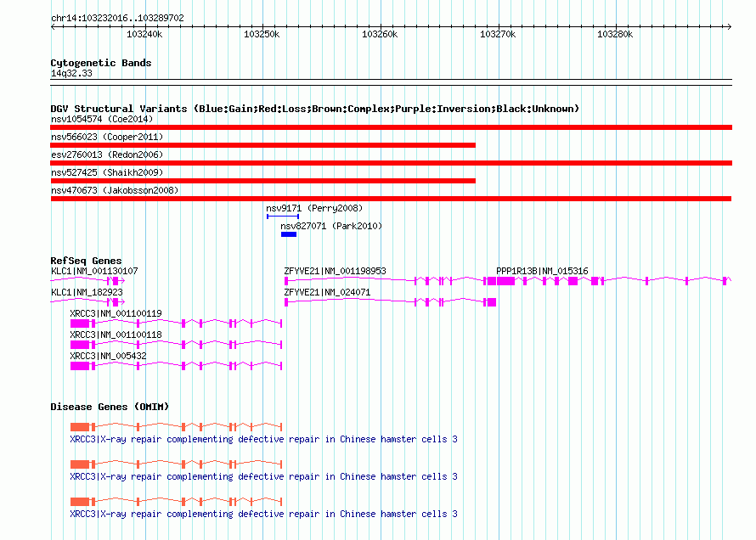Image resolution: width=756 pixels, height=540 pixels.
Task: Open gene label PPP1R13B|NM_015316
Action: (x=542, y=271)
